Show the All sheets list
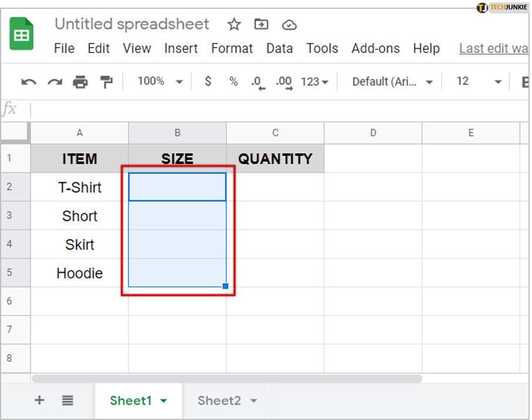 [68, 401]
